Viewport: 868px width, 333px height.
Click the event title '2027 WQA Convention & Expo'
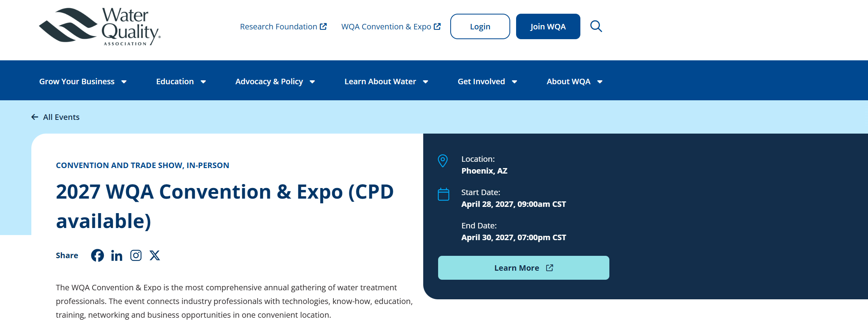[225, 206]
